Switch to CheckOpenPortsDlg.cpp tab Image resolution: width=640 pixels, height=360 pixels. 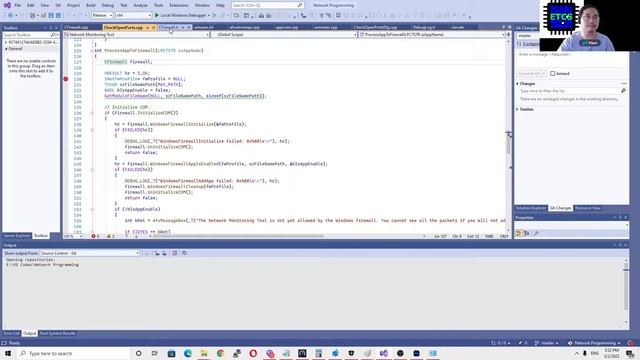(375, 27)
